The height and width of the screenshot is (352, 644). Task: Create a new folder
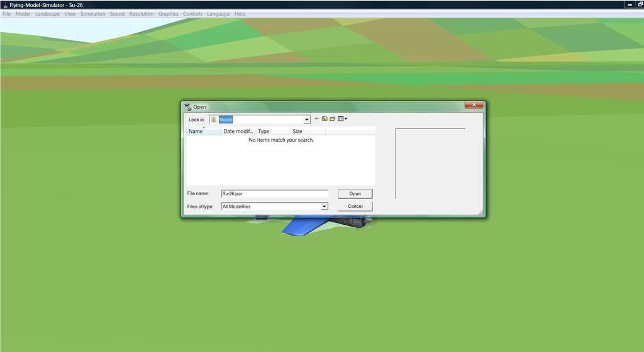[x=332, y=119]
